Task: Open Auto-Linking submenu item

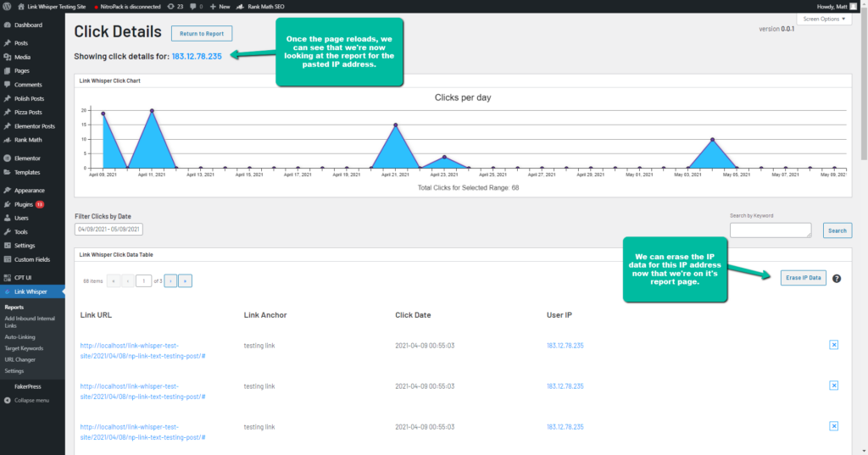Action: click(x=20, y=337)
